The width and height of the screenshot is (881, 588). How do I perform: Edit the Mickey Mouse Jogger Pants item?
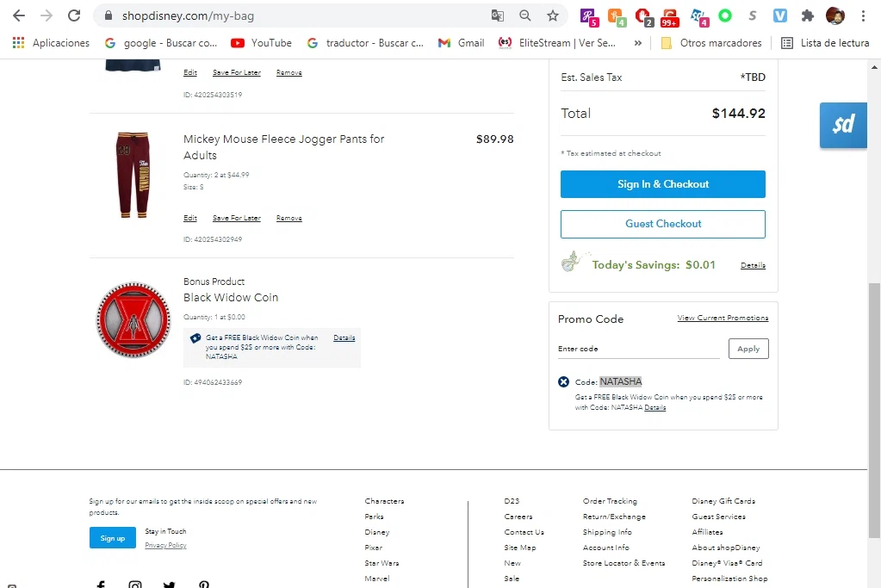(190, 218)
